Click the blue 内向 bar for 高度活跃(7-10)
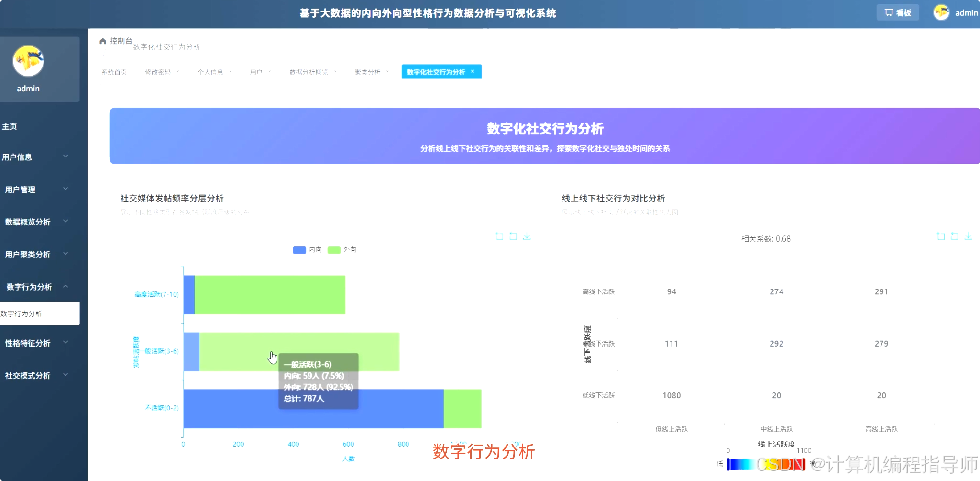 tap(189, 295)
